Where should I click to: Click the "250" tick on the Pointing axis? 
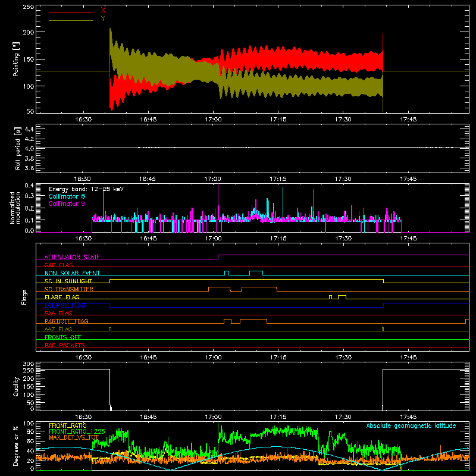coord(29,7)
